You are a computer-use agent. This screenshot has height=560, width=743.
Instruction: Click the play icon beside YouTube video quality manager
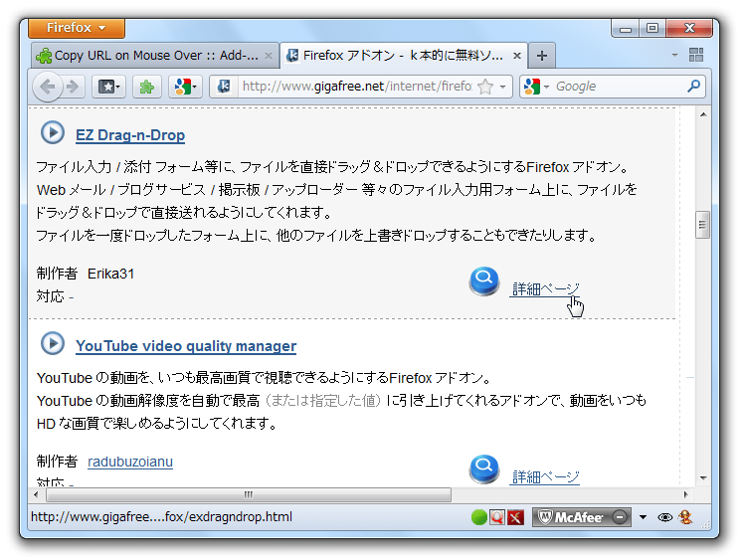click(52, 343)
